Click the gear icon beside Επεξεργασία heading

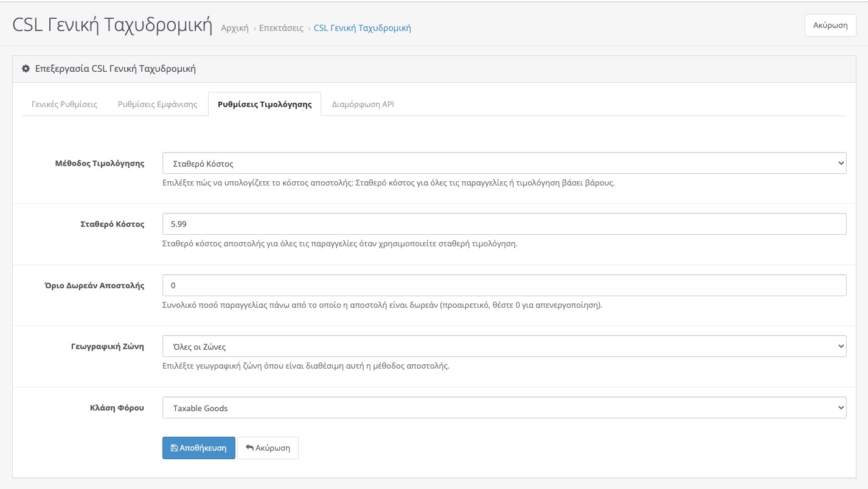[x=26, y=69]
